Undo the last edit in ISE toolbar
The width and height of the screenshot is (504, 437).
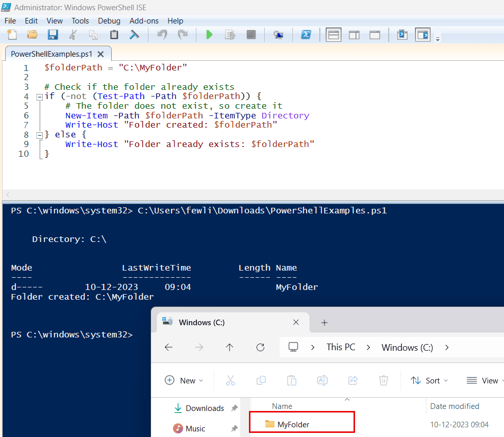point(162,34)
